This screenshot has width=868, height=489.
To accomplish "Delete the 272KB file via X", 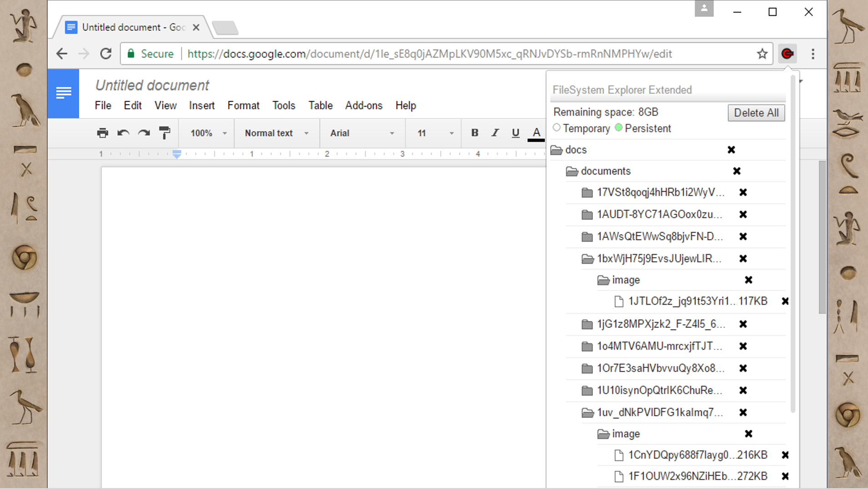I will 785,476.
